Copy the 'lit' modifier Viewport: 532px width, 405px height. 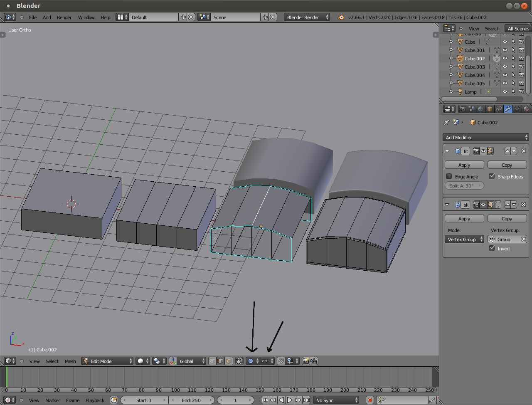[507, 165]
